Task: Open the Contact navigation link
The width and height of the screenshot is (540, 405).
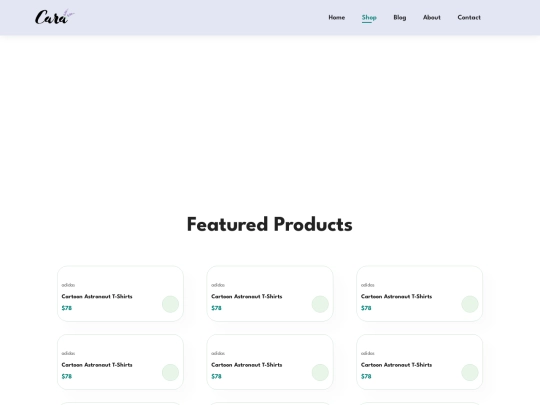Action: pyautogui.click(x=469, y=18)
